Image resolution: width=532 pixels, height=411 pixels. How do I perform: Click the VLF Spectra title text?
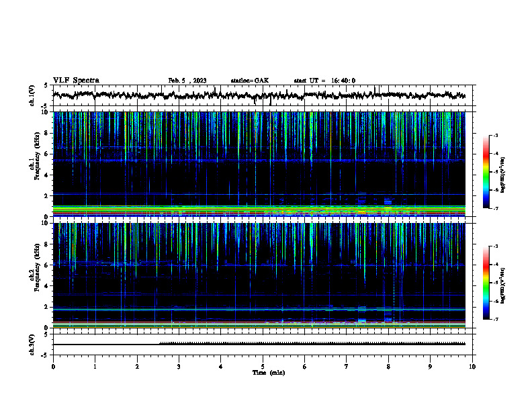click(76, 81)
